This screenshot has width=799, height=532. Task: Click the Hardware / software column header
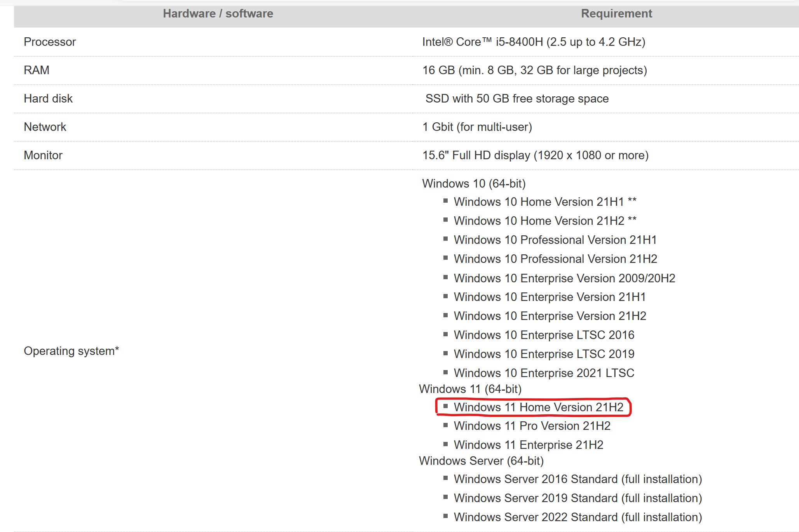pyautogui.click(x=218, y=14)
